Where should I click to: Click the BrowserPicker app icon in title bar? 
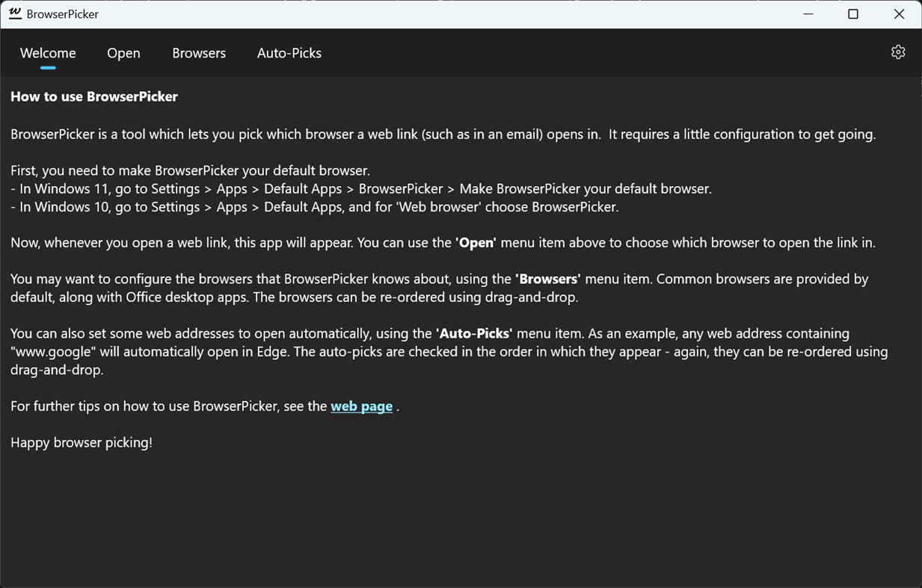coord(15,13)
